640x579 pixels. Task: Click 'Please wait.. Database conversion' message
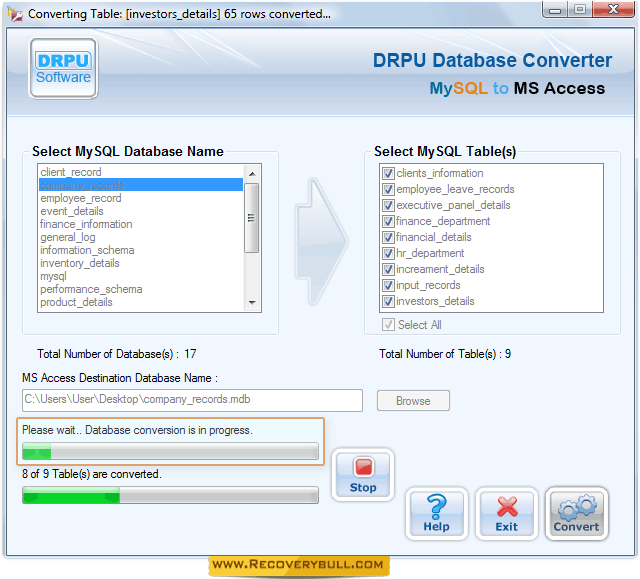(137, 430)
